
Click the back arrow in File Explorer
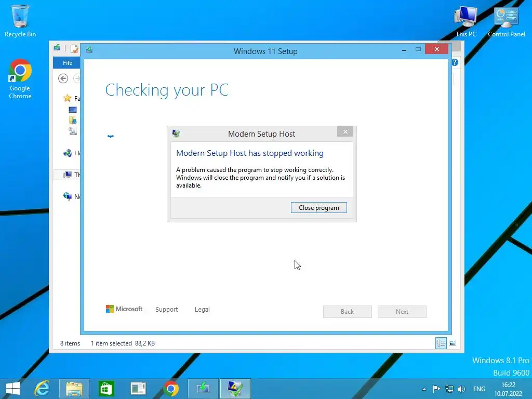tap(63, 78)
